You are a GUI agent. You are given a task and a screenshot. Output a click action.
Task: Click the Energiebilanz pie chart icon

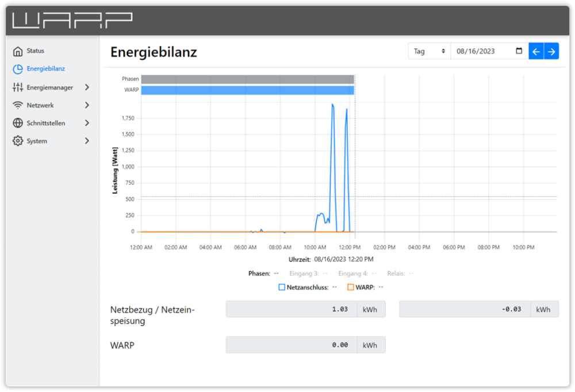(18, 69)
